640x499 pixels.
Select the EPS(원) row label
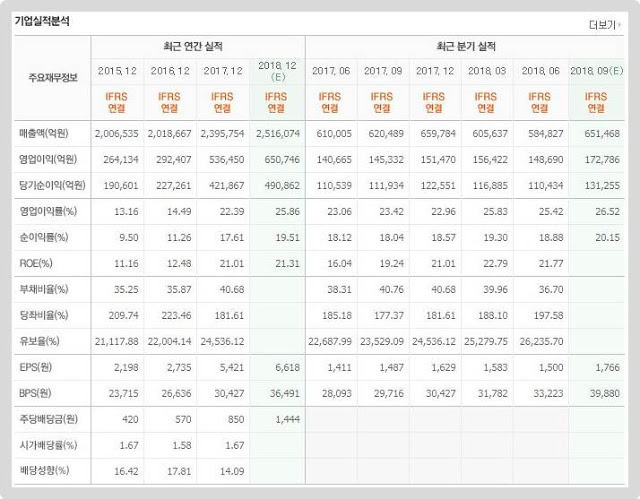coord(36,367)
